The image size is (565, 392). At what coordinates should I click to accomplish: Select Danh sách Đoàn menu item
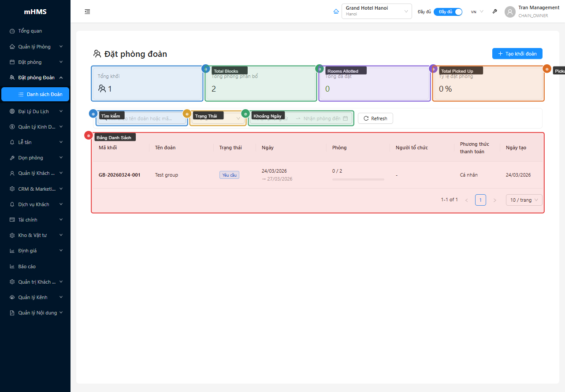click(44, 94)
